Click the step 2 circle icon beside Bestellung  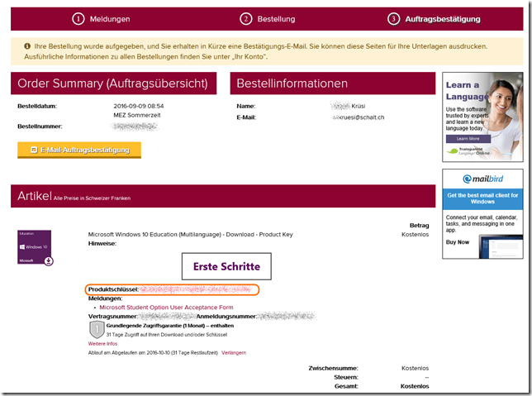(x=246, y=19)
